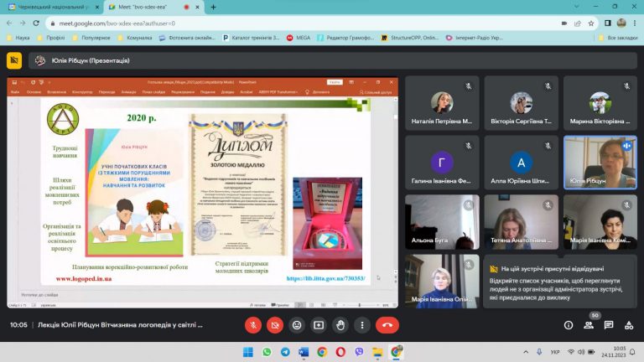644x362 pixels.
Task: Open Інтернет-Радіо bookmark
Action: pos(474,38)
